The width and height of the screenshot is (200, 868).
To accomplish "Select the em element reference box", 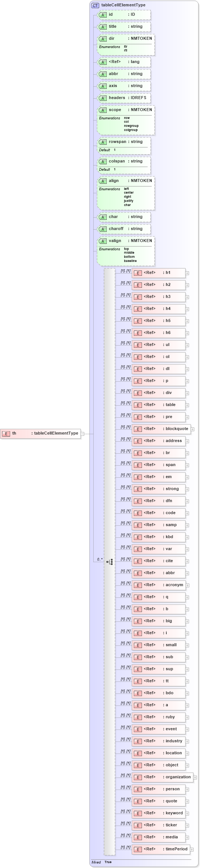I will pyautogui.click(x=158, y=477).
